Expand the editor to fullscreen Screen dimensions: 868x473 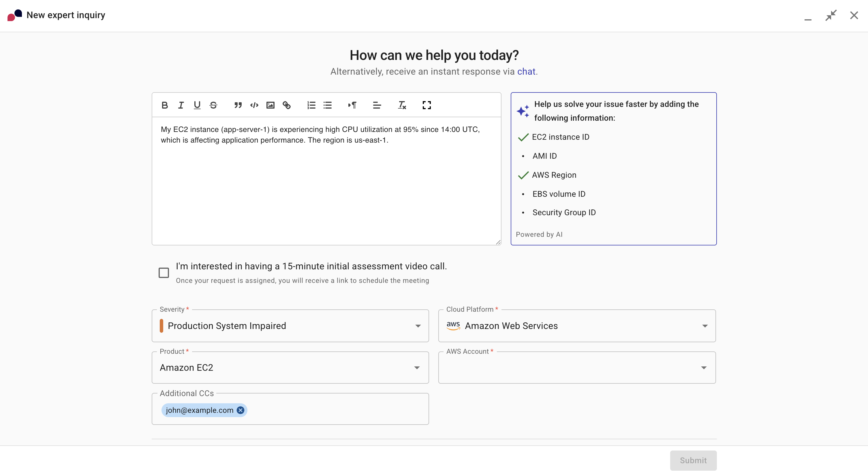click(427, 105)
